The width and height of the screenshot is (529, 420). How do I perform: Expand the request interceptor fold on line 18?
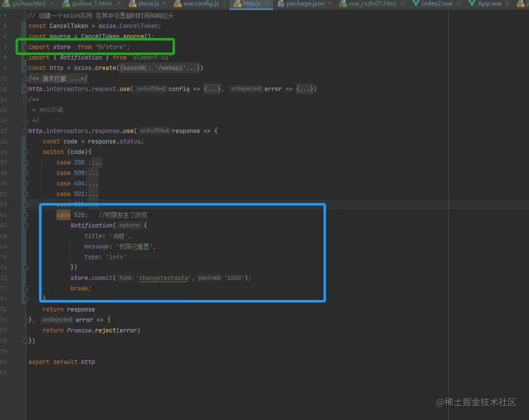pos(25,89)
